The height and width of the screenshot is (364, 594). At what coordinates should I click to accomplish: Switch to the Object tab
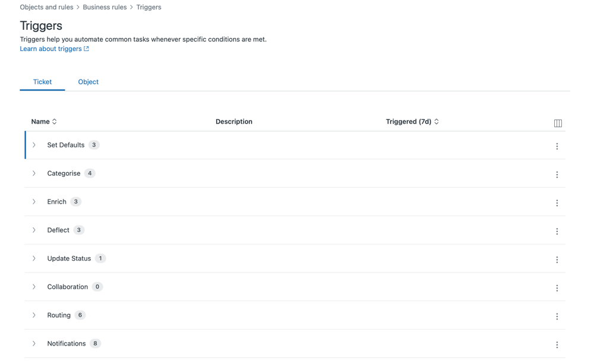[88, 81]
